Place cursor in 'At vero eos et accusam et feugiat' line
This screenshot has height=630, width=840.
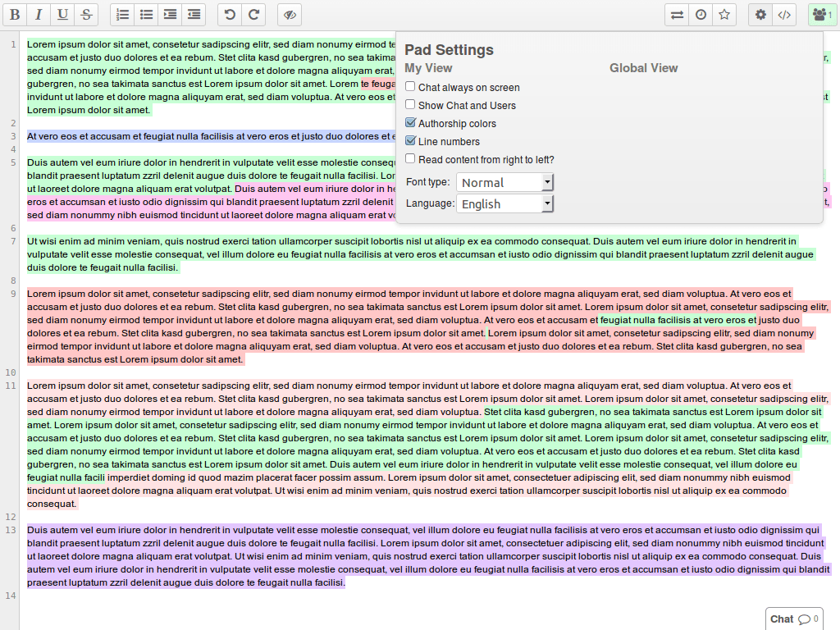pyautogui.click(x=211, y=136)
